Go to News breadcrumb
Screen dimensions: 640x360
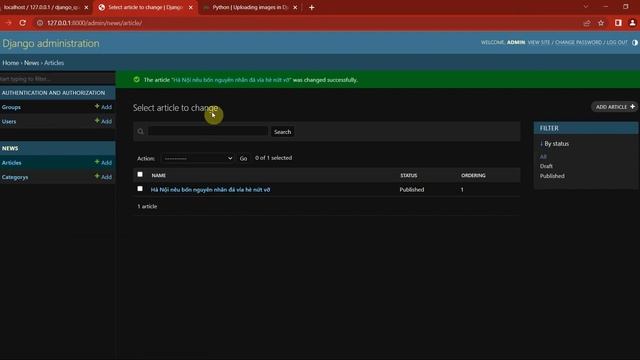click(x=31, y=63)
